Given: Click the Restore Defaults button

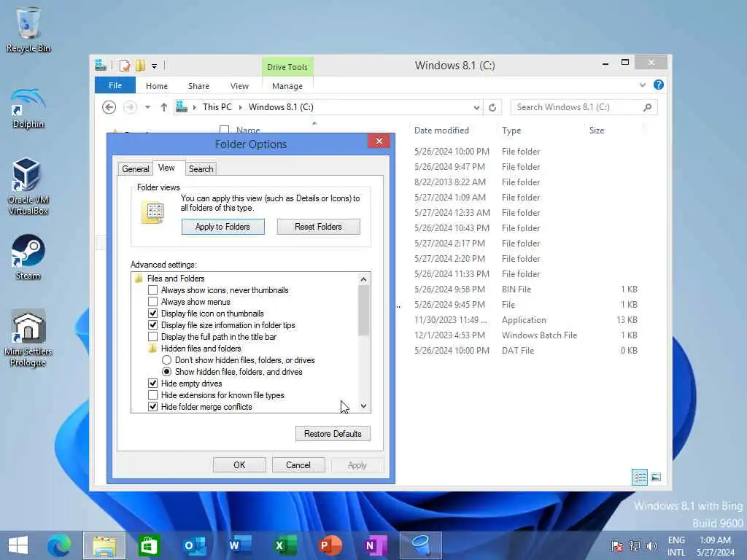Looking at the screenshot, I should [x=333, y=434].
